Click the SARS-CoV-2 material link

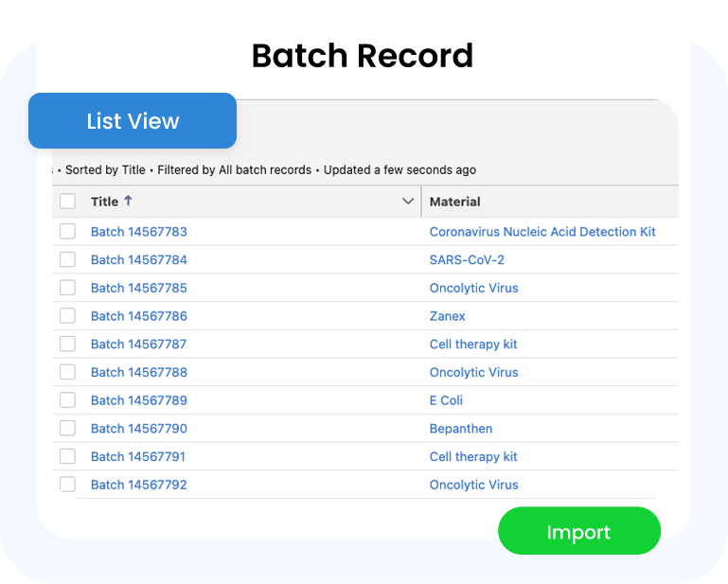467,259
